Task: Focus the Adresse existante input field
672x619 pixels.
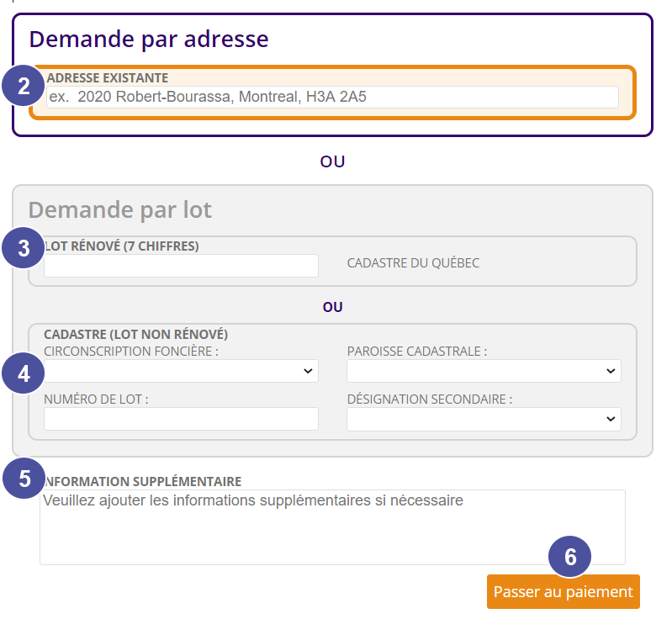Action: (x=332, y=98)
